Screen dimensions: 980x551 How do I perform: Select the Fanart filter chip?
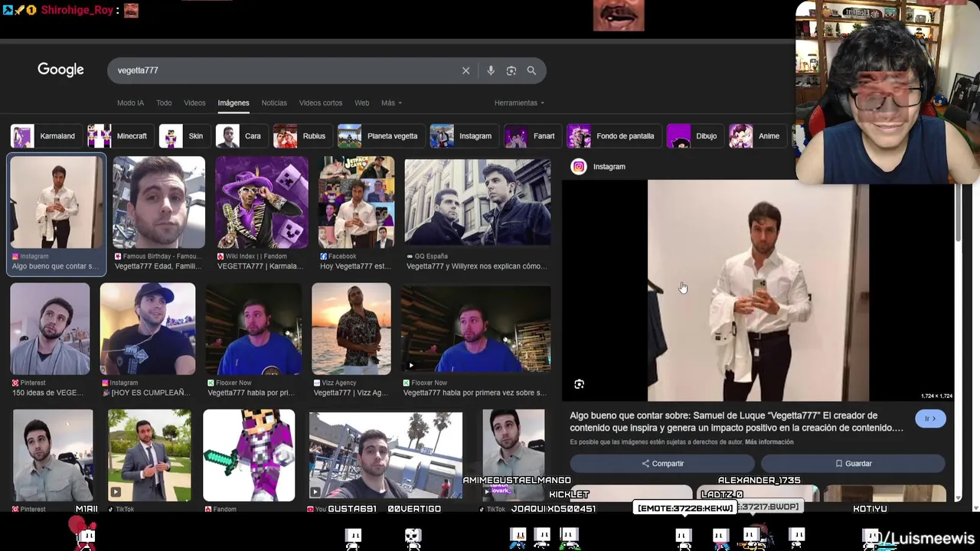[531, 136]
